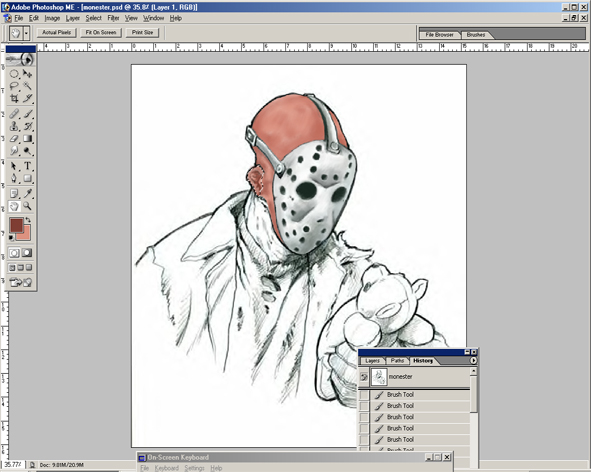This screenshot has width=591, height=472.
Task: Select the Pen tool
Action: tap(14, 178)
